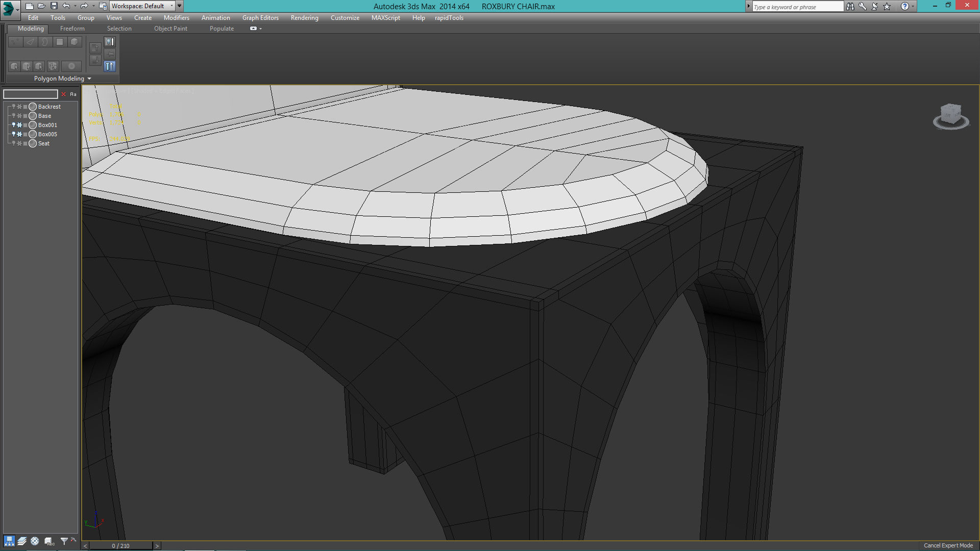
Task: Open the Workspace: Default dropdown
Action: (x=142, y=6)
